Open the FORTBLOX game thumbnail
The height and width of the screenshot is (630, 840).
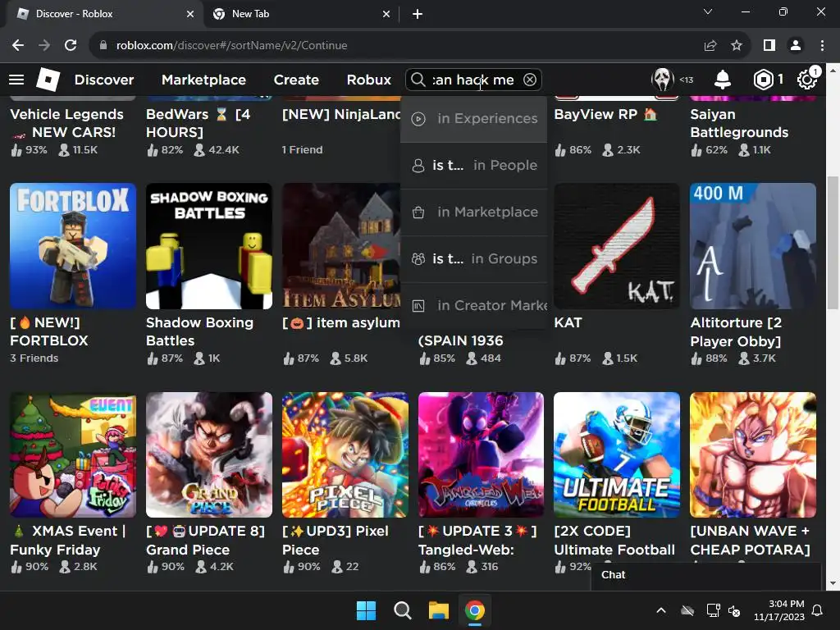click(73, 246)
